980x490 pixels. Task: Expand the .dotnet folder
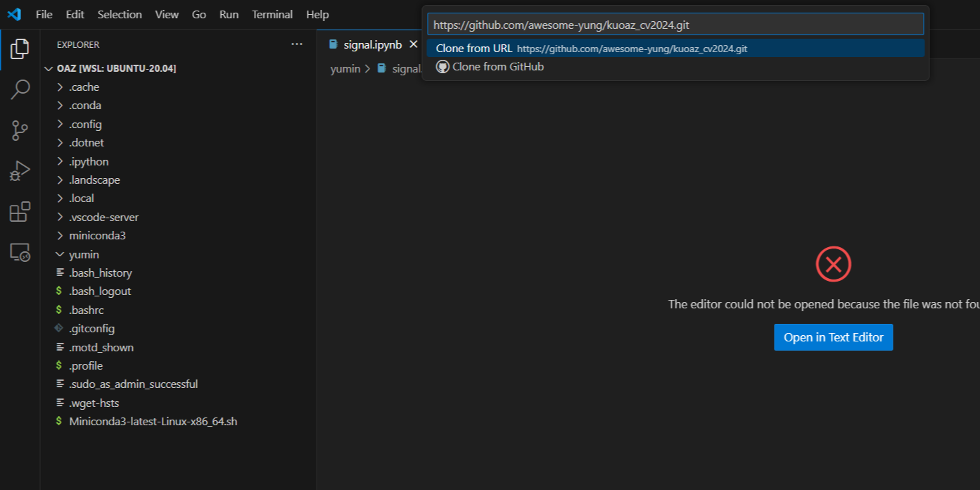[60, 143]
